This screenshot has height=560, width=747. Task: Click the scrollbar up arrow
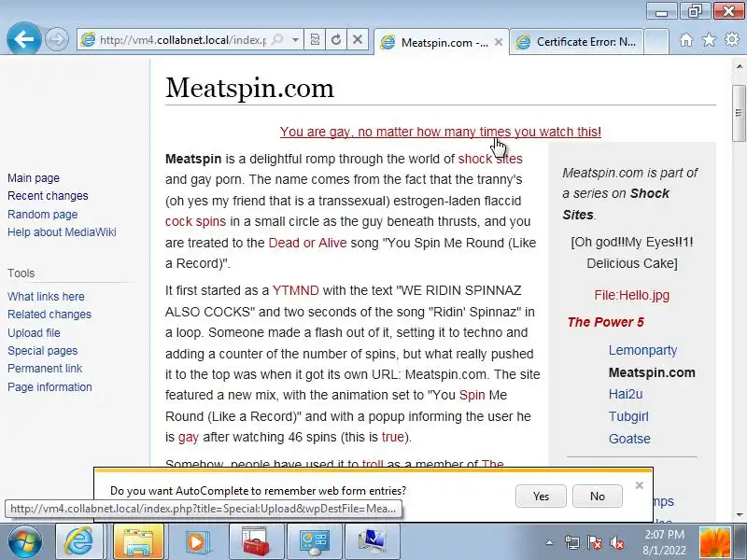pyautogui.click(x=740, y=66)
